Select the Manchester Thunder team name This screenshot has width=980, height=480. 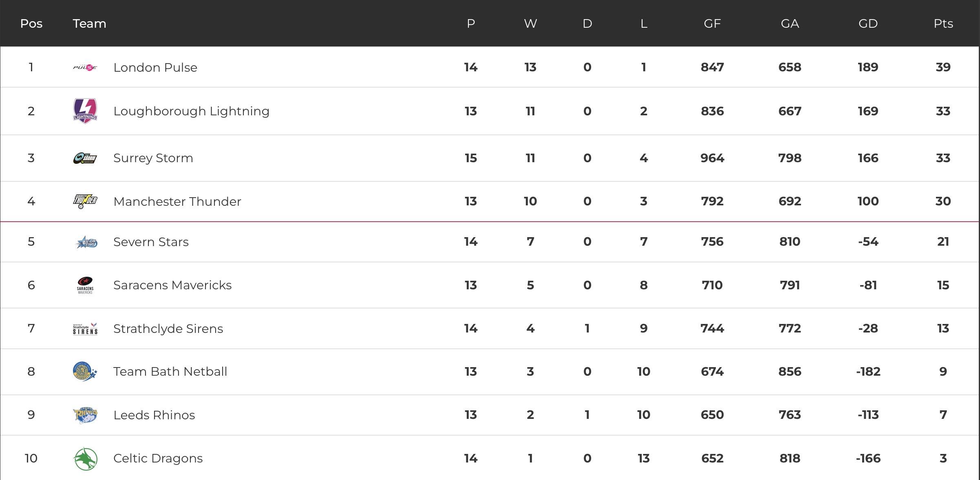pos(177,202)
